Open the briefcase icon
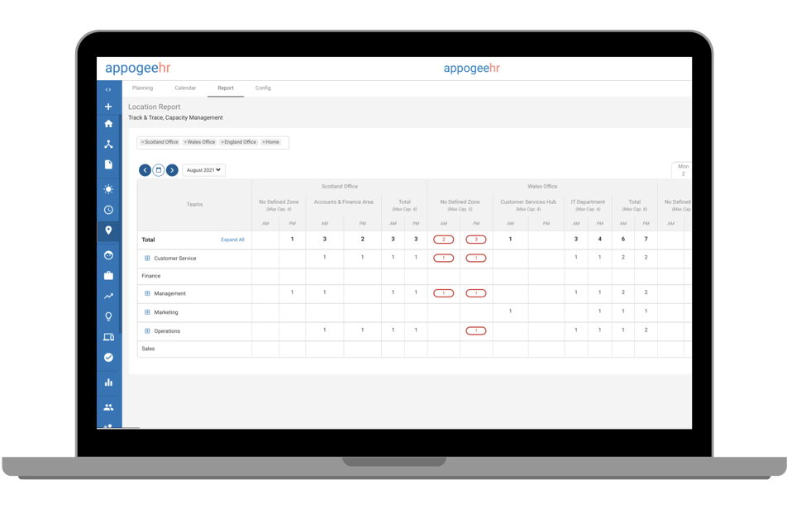787x532 pixels. click(x=108, y=275)
